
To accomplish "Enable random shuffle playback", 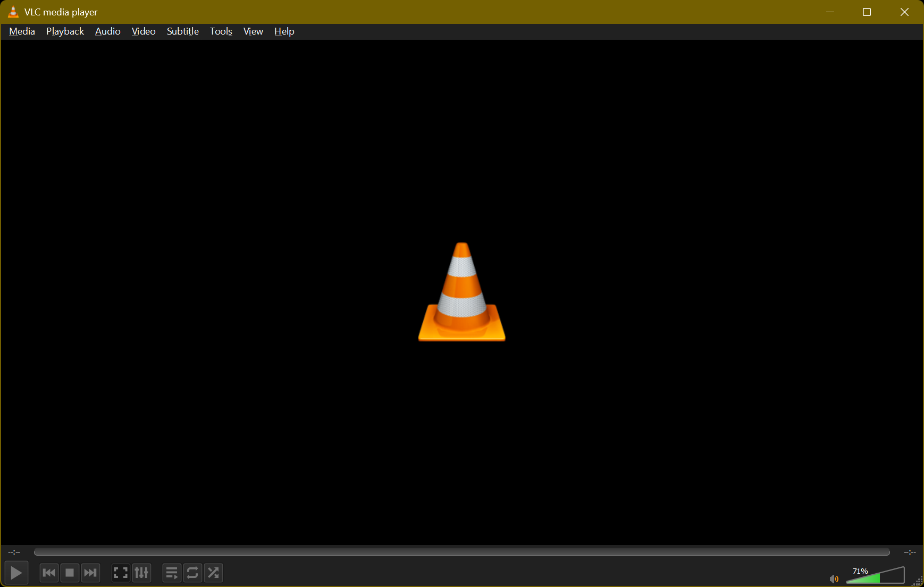I will 213,573.
